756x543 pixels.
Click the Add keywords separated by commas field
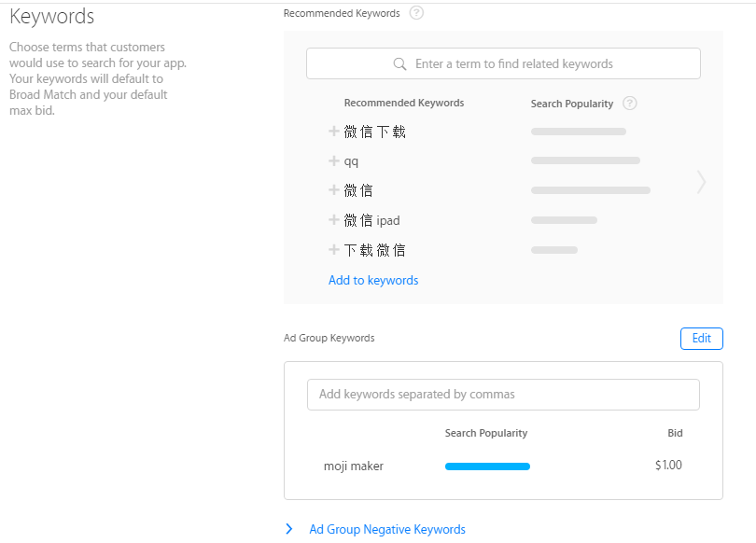[503, 395]
